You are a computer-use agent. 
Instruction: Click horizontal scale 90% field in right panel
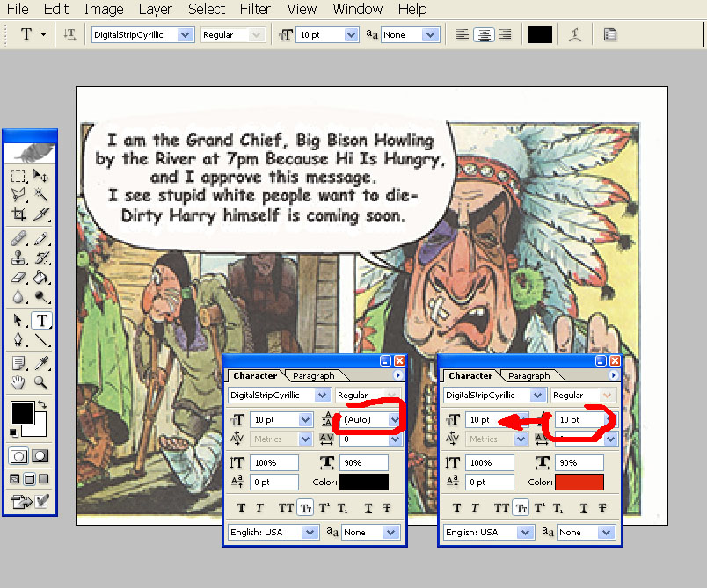(x=579, y=462)
